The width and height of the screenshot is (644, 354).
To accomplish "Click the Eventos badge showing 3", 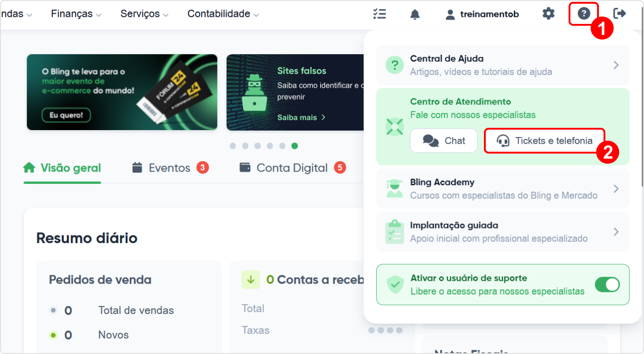I will (202, 167).
